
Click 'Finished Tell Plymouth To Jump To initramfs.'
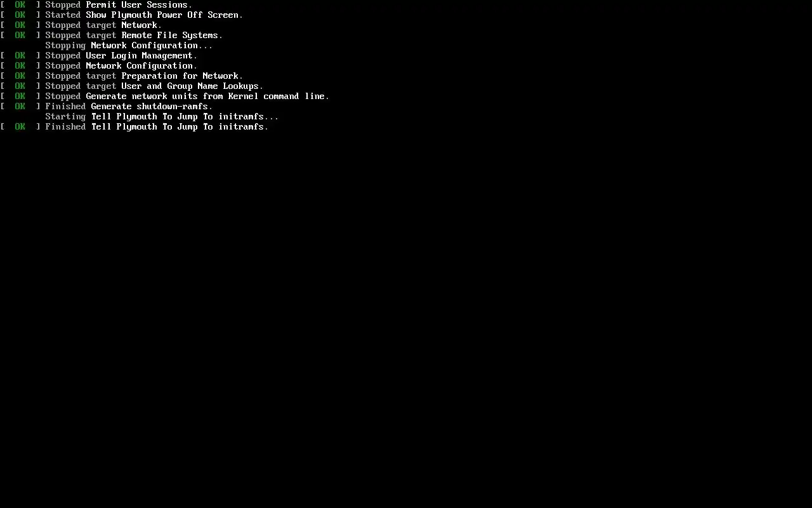pos(157,126)
